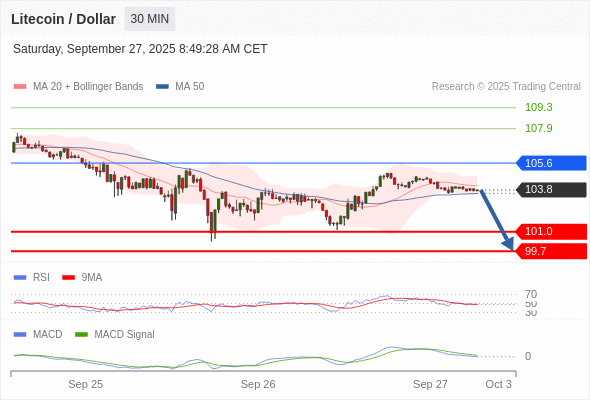Select the 103.8 current price label
590x400 pixels.
pyautogui.click(x=551, y=189)
